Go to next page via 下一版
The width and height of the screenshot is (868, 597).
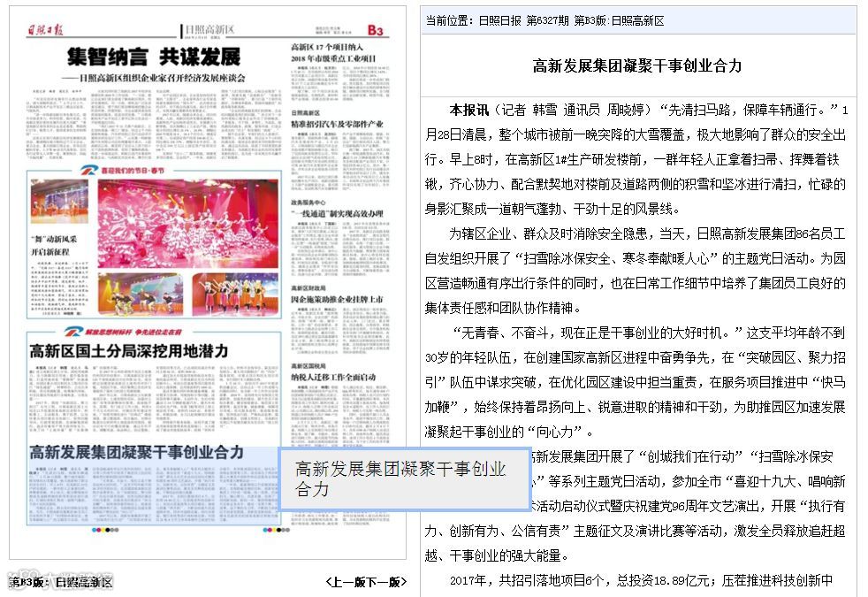coord(383,582)
